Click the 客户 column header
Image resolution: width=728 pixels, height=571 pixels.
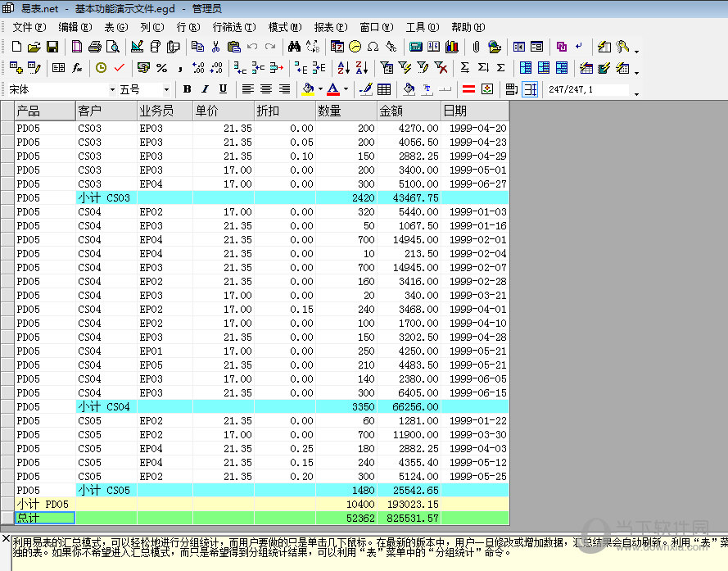pyautogui.click(x=106, y=111)
